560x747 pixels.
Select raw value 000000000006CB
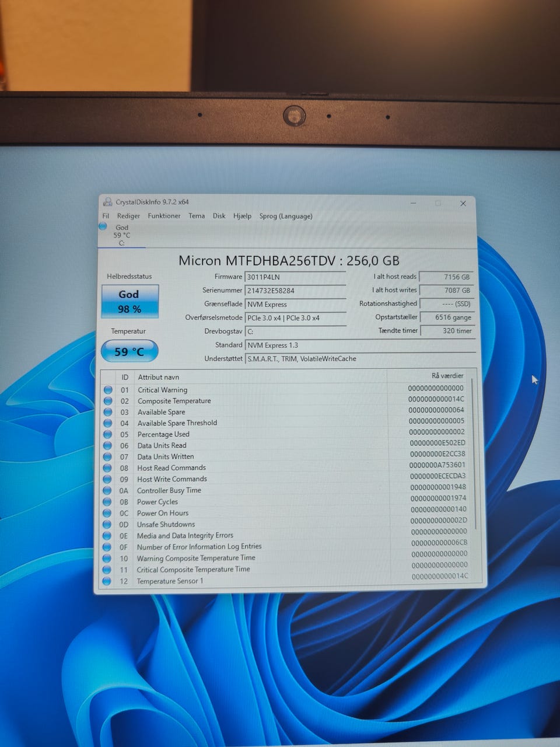pyautogui.click(x=439, y=543)
